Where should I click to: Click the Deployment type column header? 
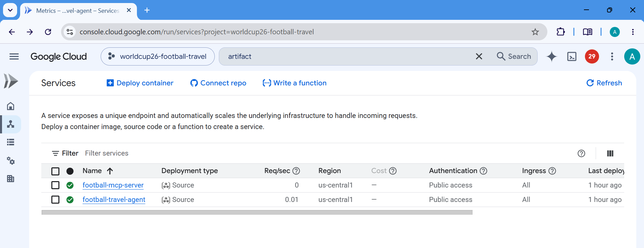190,171
